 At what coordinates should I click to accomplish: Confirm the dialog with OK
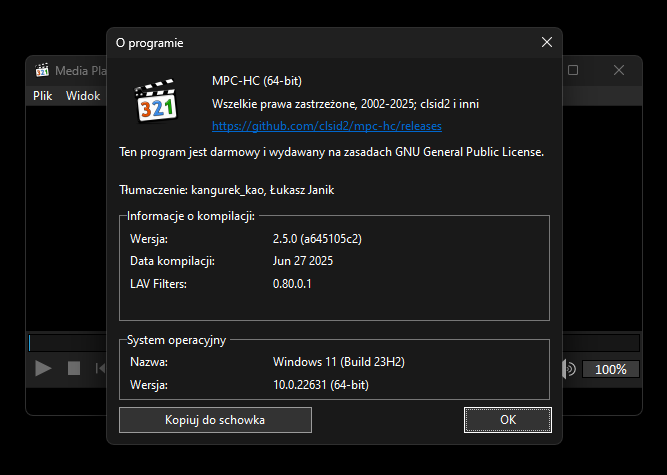(508, 420)
